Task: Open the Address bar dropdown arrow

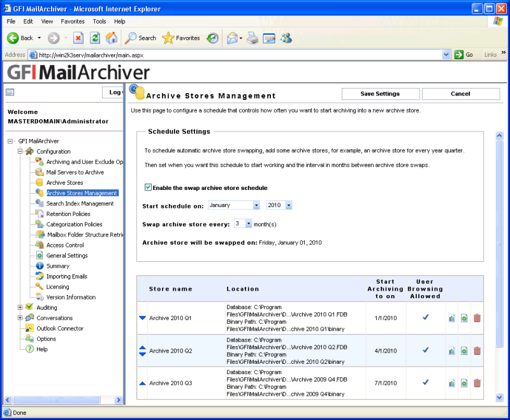Action: [446, 55]
